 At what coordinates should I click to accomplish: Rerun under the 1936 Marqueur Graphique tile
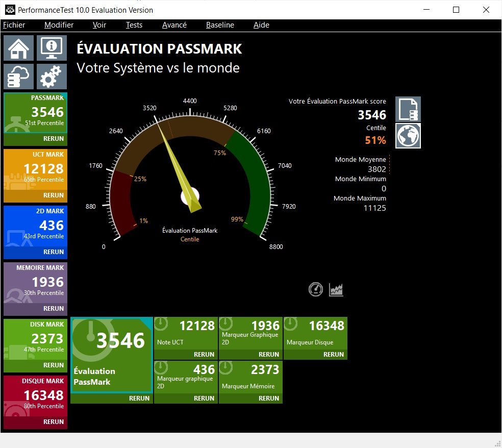click(269, 355)
